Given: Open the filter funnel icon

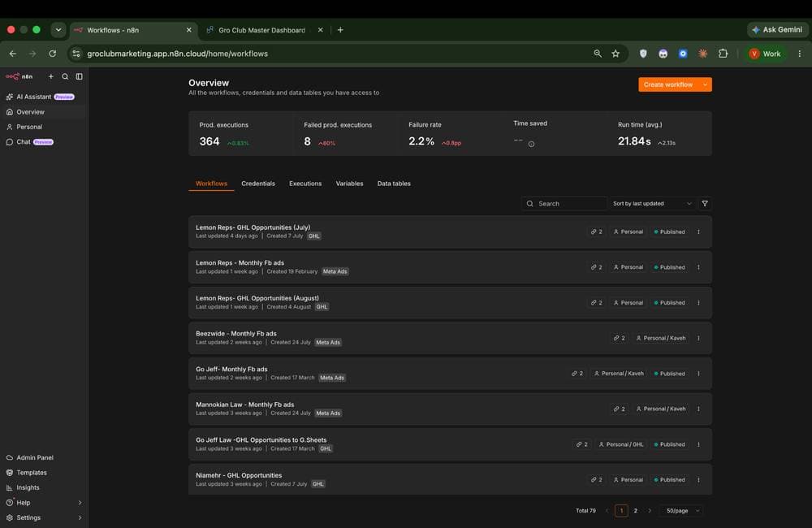Looking at the screenshot, I should 705,204.
